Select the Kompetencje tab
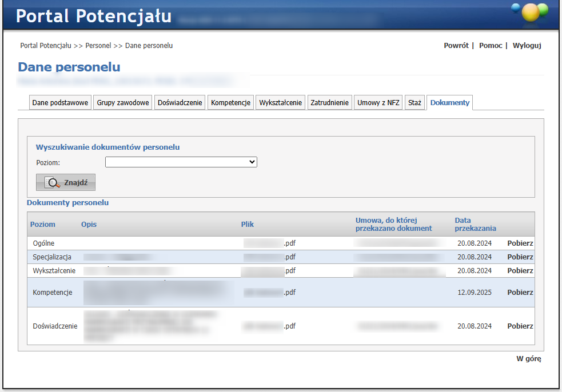 [231, 103]
